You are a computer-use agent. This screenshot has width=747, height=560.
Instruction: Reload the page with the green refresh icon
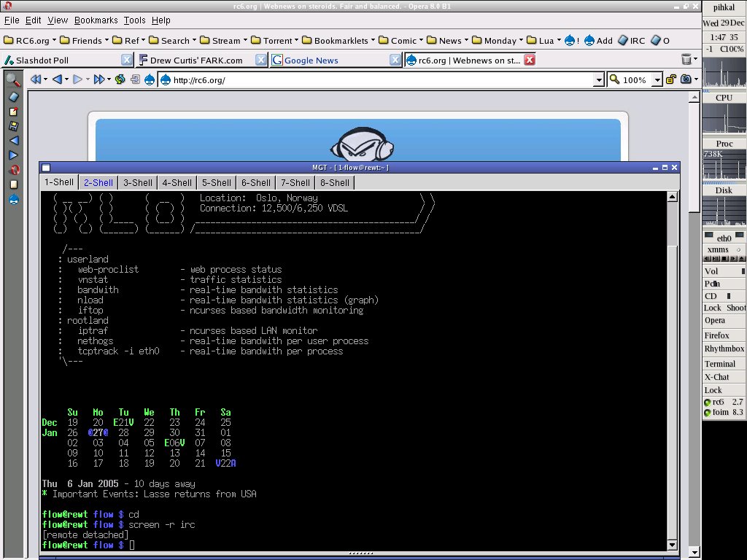click(120, 79)
